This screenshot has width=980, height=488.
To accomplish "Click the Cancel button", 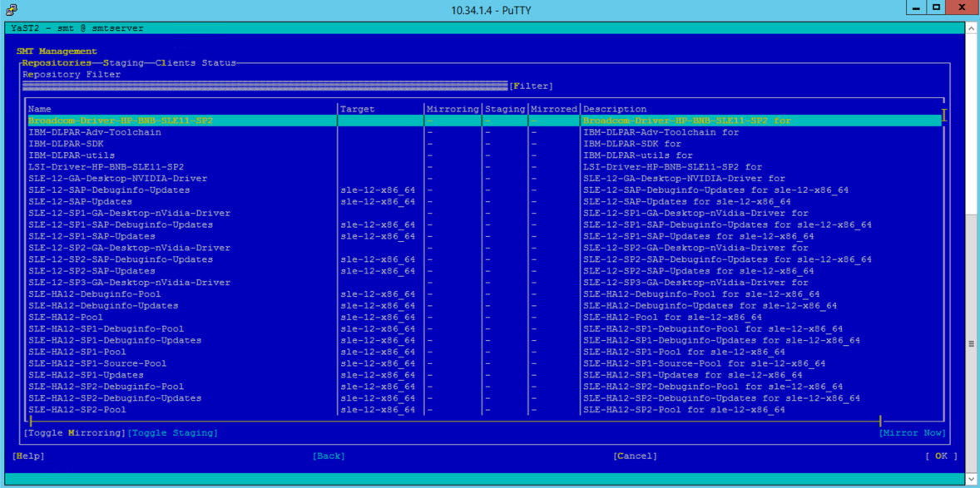I will [635, 456].
